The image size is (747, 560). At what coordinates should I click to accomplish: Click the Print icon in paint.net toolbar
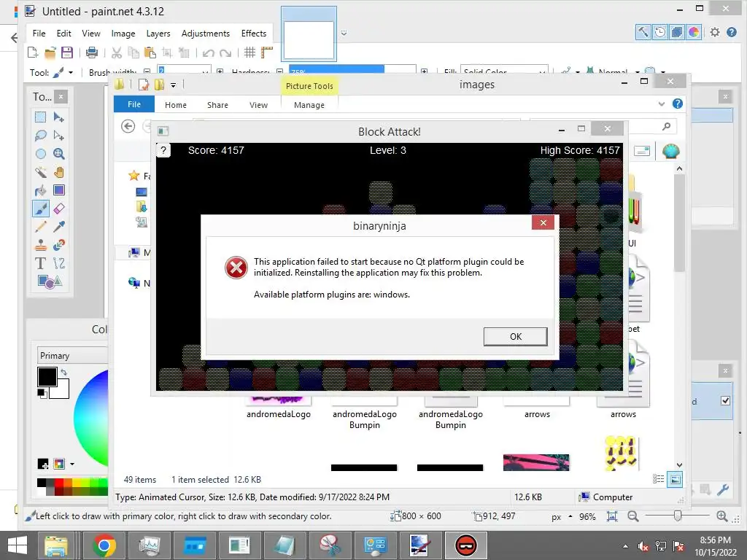tap(91, 52)
